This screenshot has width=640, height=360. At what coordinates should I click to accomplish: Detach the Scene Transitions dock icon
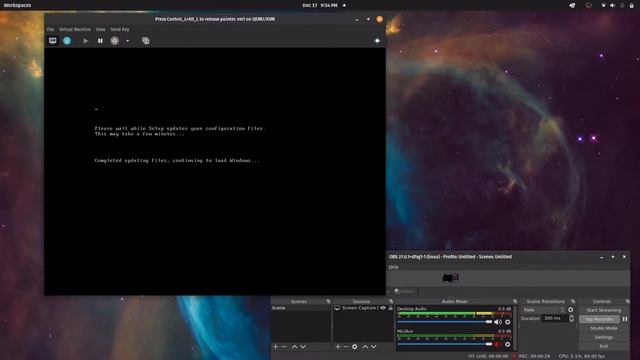point(573,301)
